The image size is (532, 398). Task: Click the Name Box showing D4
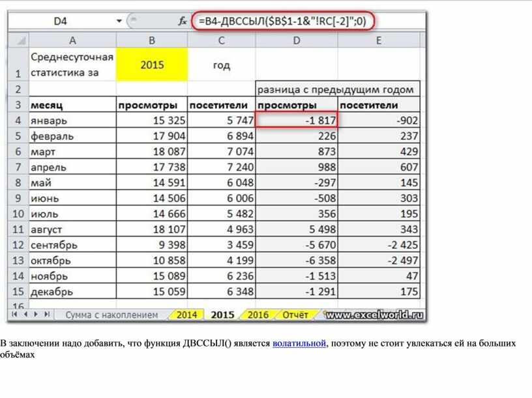coord(61,21)
